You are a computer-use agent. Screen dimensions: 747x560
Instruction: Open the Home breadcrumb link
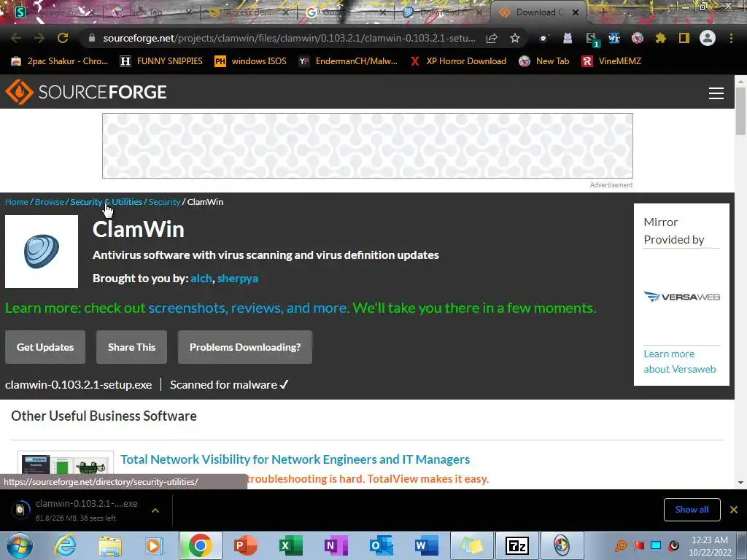[17, 202]
